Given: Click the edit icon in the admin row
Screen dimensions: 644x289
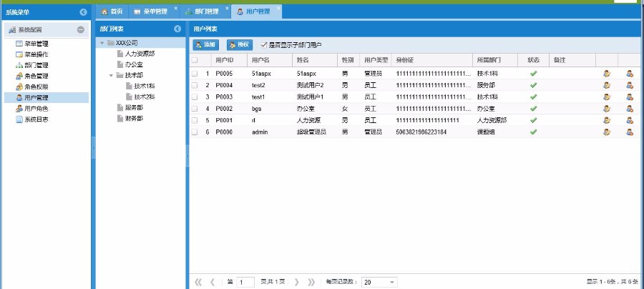Looking at the screenshot, I should tap(607, 132).
